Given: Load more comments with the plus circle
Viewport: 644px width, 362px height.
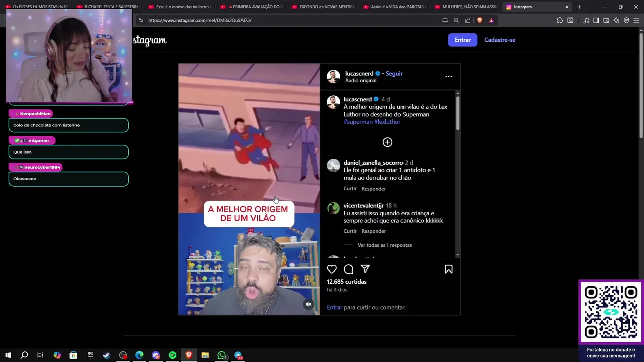Looking at the screenshot, I should [387, 142].
